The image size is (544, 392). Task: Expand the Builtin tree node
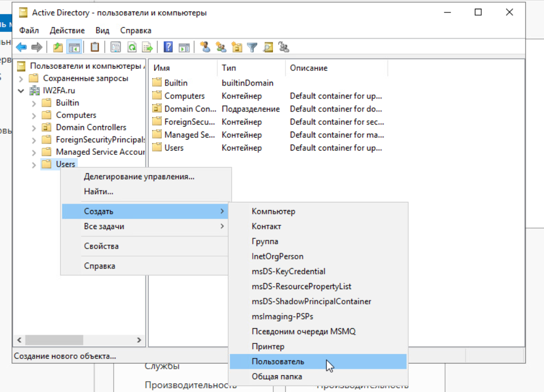34,103
